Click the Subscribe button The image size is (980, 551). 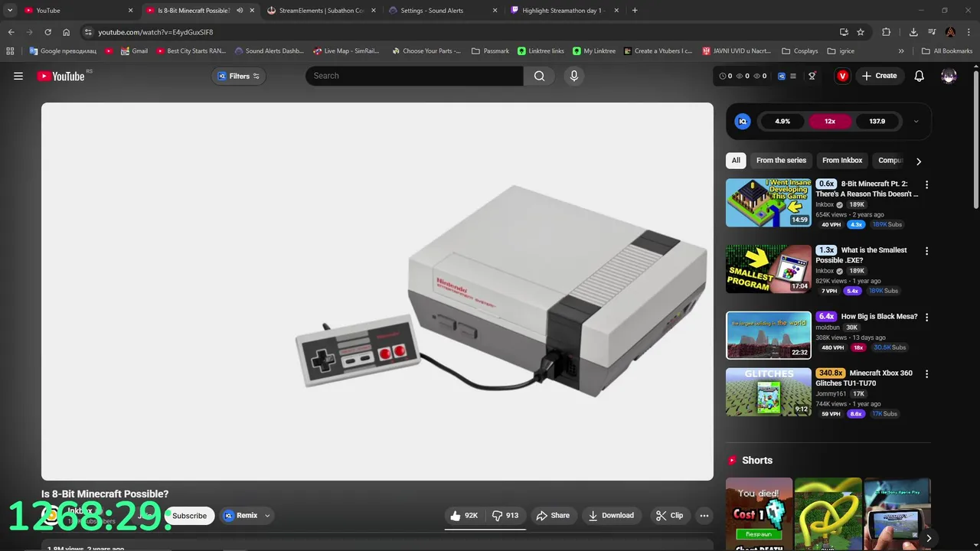click(189, 516)
